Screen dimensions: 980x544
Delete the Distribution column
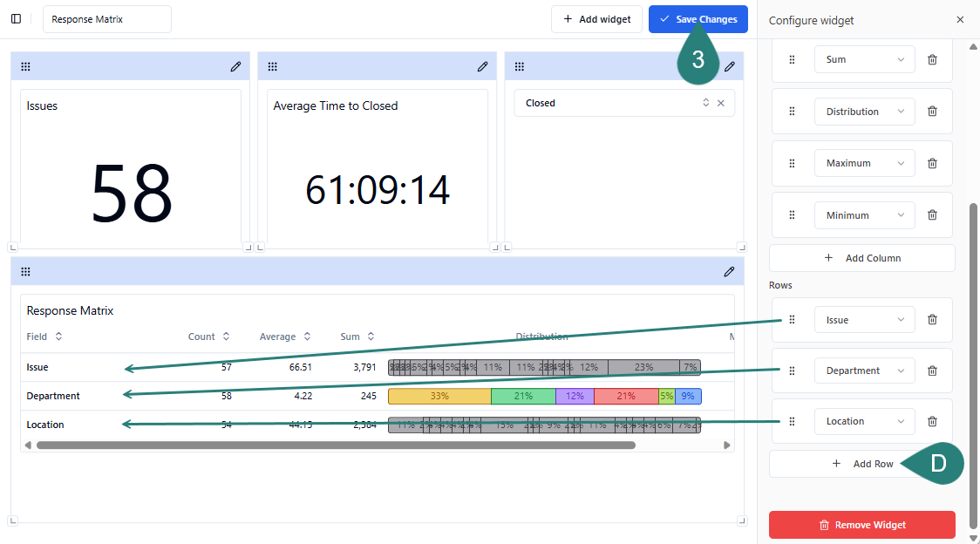(932, 112)
